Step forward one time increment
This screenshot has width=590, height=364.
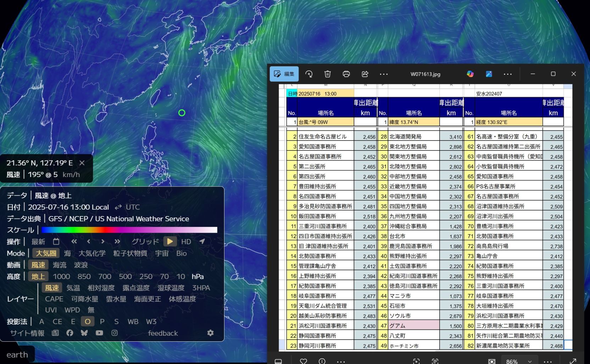click(x=103, y=241)
